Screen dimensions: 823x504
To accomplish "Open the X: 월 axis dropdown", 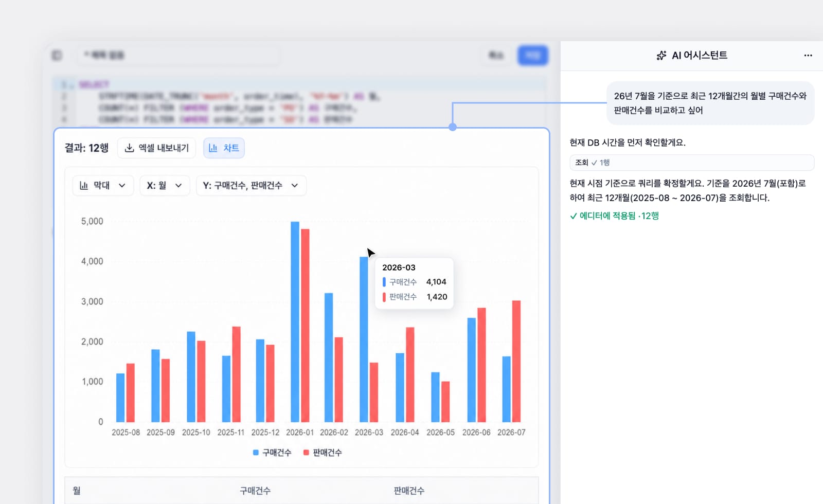I will click(x=165, y=186).
